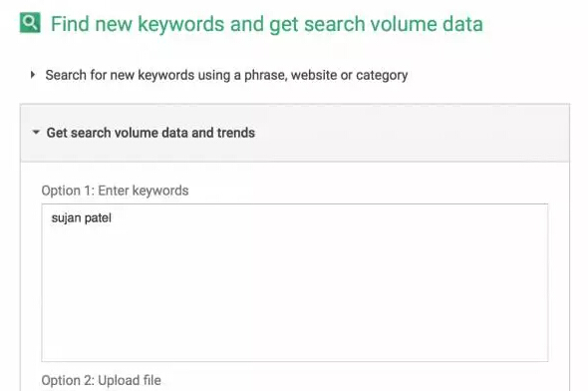This screenshot has width=588, height=391.
Task: Click the 'Option 2: Upload file' label
Action: [102, 380]
